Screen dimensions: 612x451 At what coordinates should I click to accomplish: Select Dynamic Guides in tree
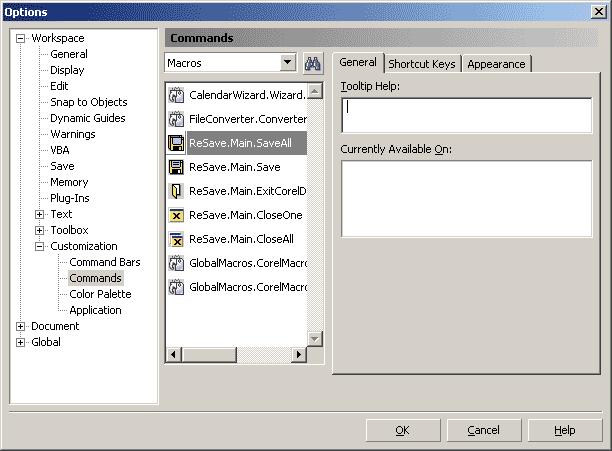point(87,118)
